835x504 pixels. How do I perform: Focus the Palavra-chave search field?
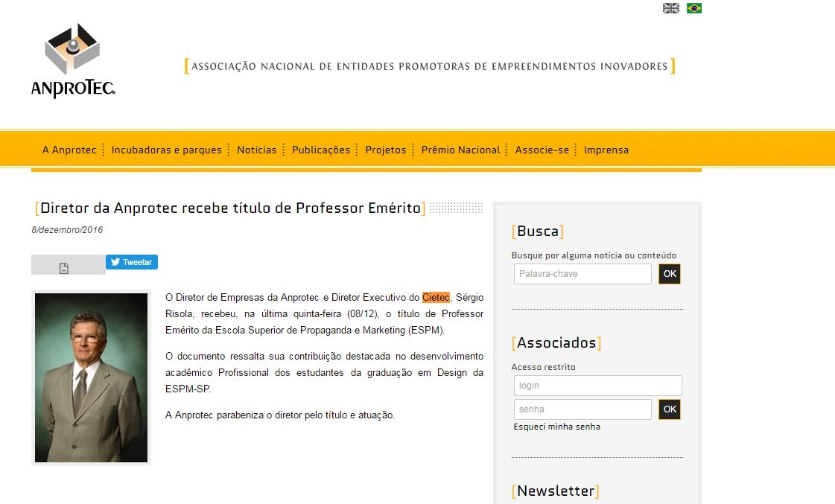tap(582, 274)
